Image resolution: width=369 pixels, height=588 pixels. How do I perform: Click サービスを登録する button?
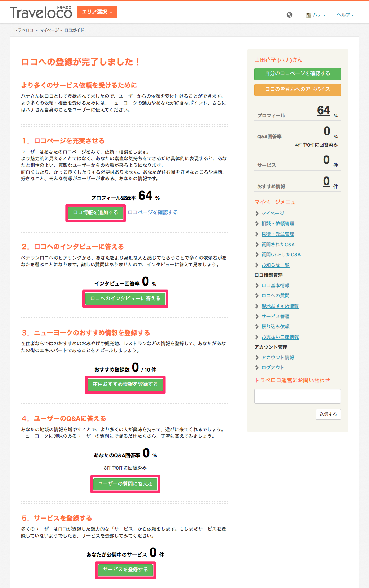(125, 570)
